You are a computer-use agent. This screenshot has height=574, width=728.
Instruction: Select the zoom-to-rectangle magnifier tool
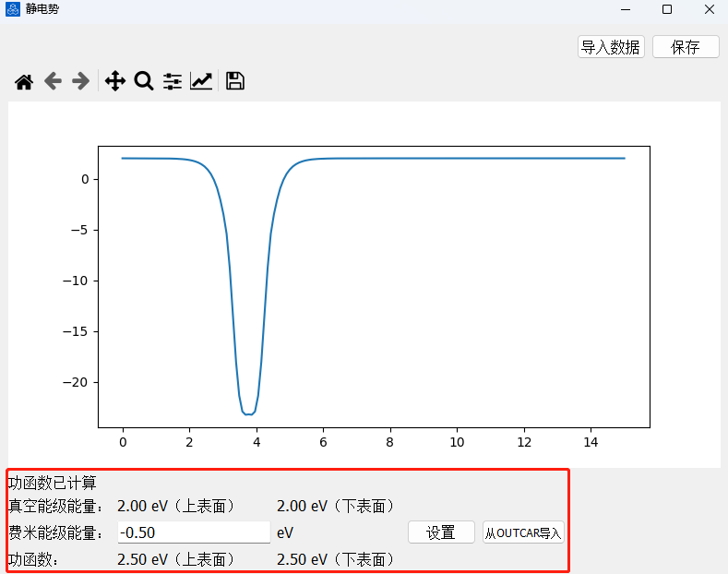click(x=143, y=82)
